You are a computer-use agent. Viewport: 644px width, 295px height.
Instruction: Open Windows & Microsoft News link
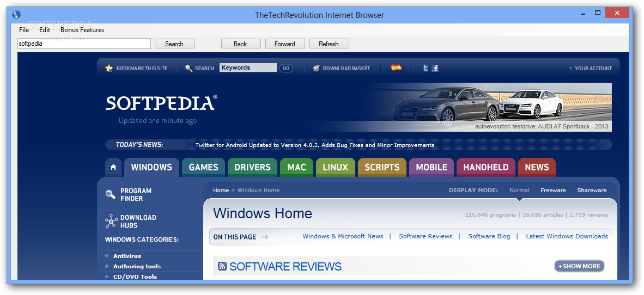343,236
